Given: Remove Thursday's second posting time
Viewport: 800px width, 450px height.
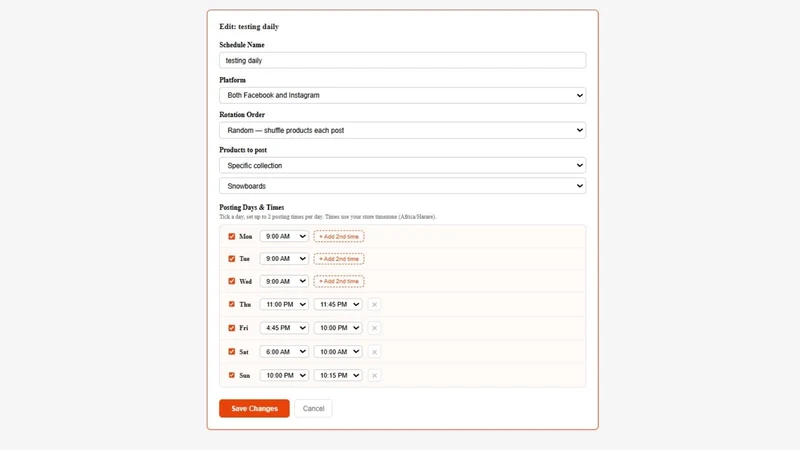Looking at the screenshot, I should pyautogui.click(x=374, y=305).
